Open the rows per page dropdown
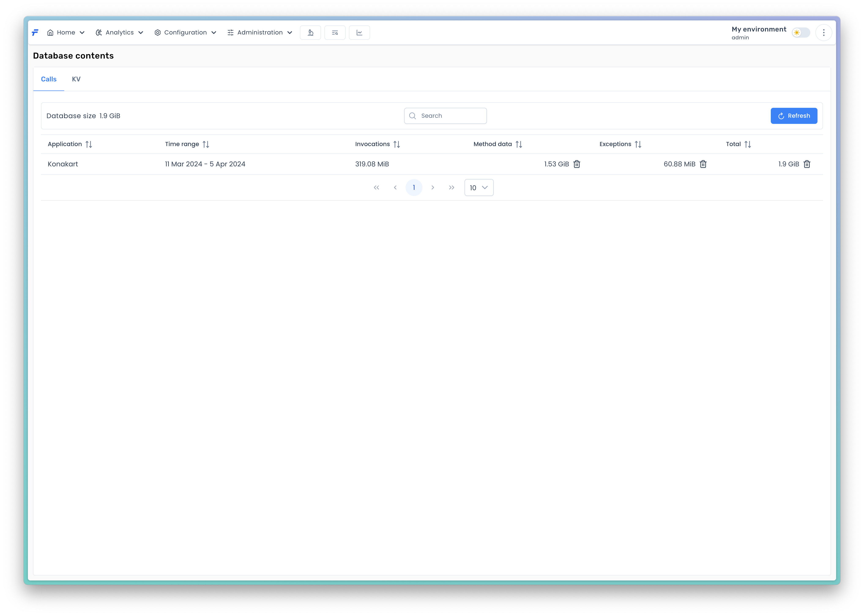 point(479,188)
